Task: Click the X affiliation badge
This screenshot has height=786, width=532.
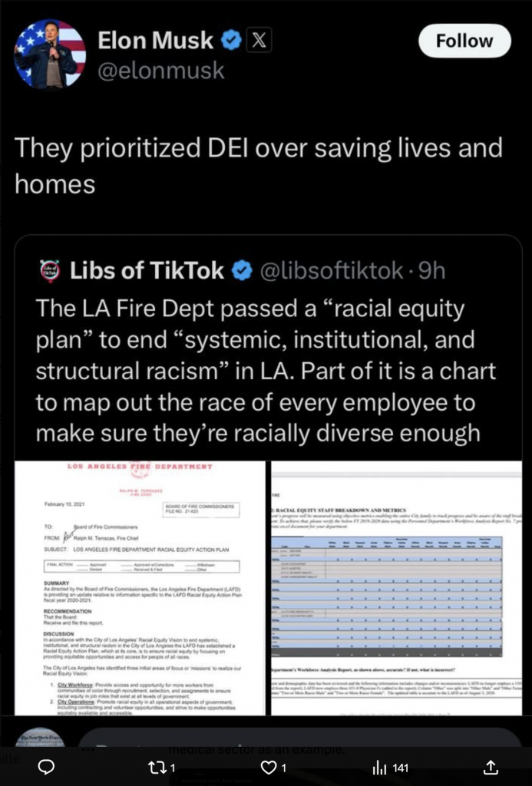Action: pyautogui.click(x=257, y=41)
